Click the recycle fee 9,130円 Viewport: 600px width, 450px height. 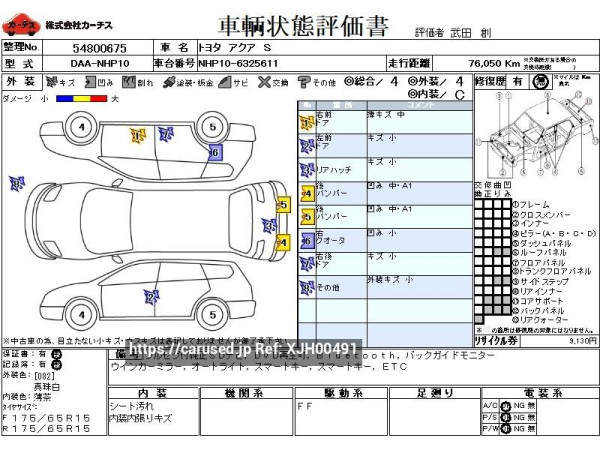(583, 341)
